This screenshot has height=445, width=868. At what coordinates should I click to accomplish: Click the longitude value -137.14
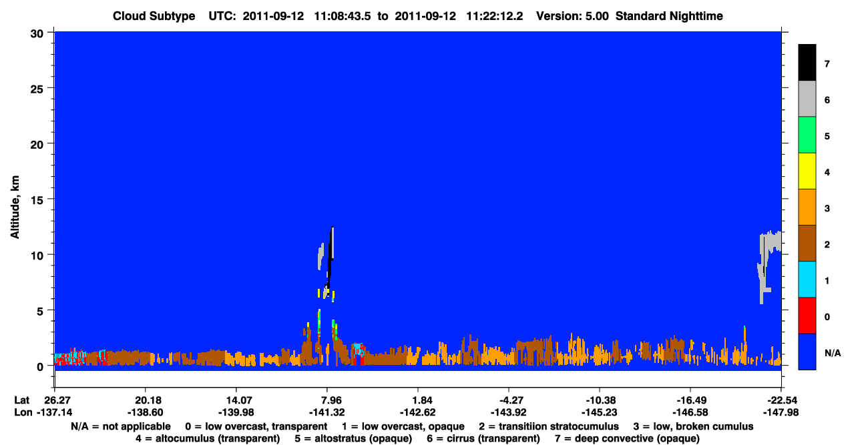[54, 412]
